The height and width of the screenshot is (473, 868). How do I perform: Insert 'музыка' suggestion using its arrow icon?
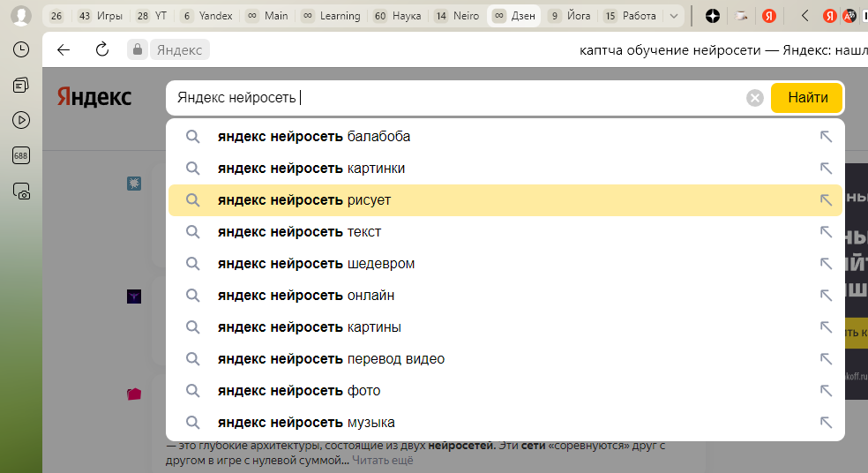826,423
